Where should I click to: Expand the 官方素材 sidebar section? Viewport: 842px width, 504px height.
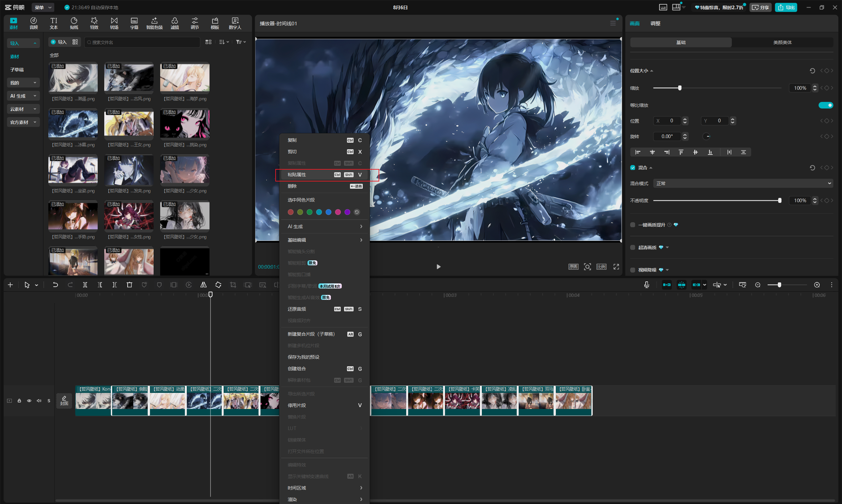pyautogui.click(x=23, y=122)
